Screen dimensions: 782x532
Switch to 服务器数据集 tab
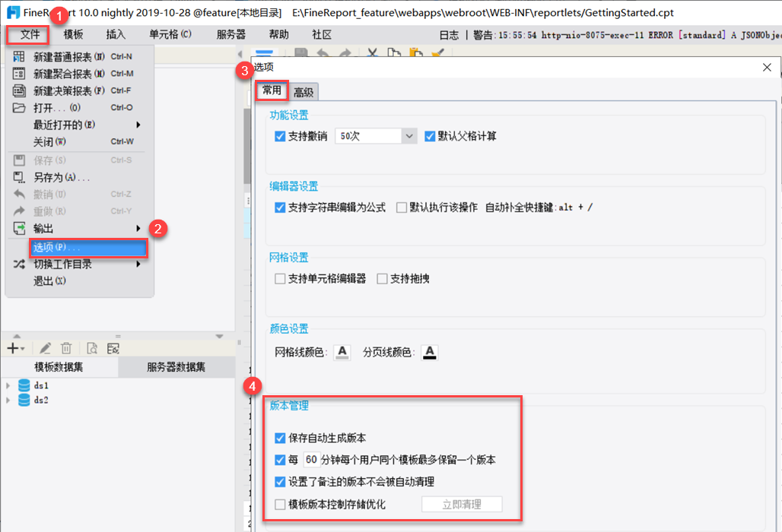tap(176, 367)
